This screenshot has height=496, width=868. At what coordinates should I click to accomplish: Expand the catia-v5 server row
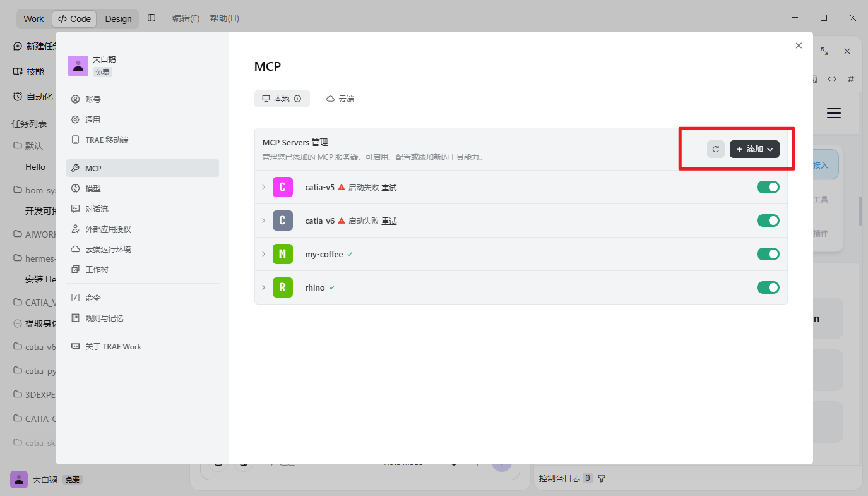pyautogui.click(x=264, y=187)
